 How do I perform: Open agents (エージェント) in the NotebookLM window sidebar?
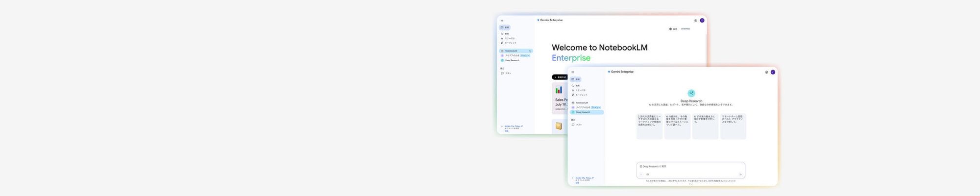[509, 43]
